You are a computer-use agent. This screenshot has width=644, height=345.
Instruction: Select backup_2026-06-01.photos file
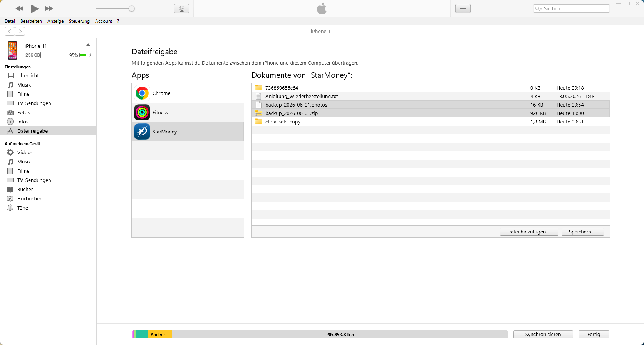click(x=430, y=105)
